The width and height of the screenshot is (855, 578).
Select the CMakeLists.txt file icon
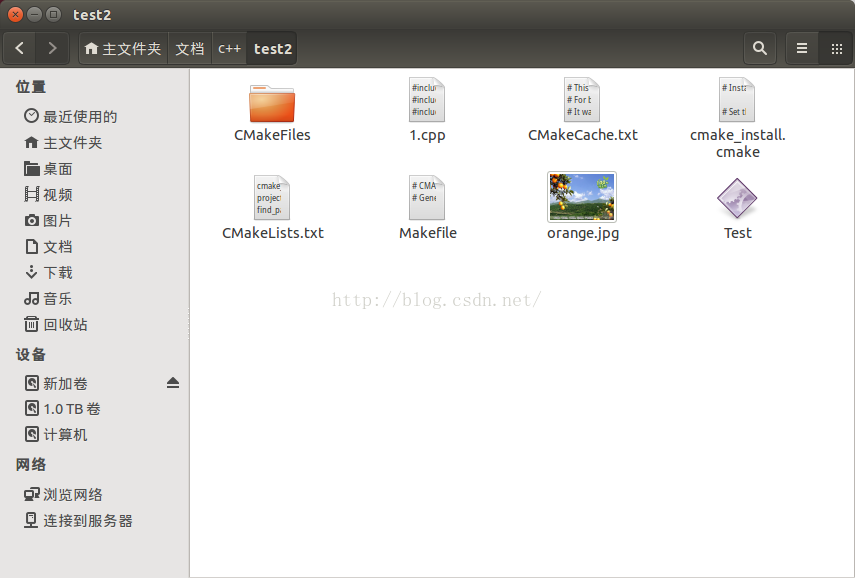272,197
